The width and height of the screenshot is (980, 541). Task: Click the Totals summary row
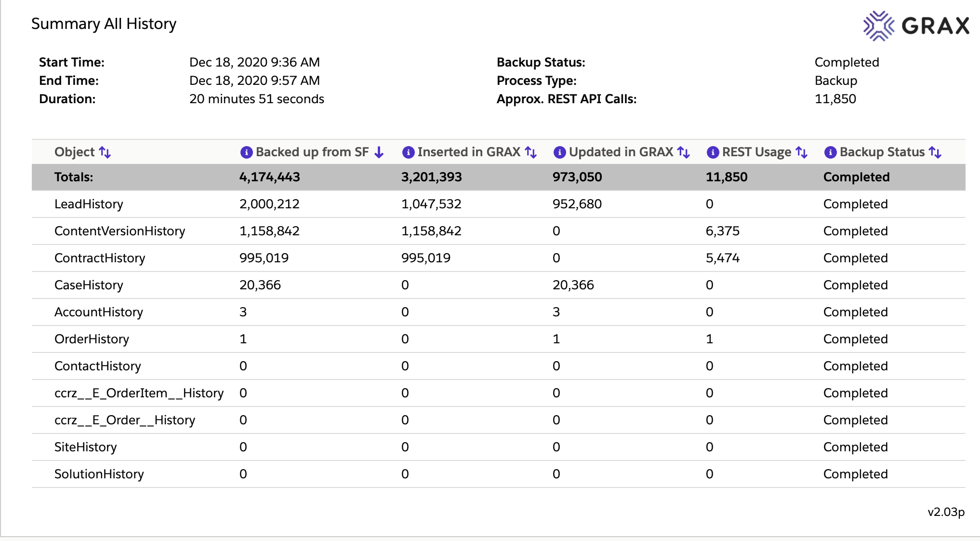click(74, 177)
